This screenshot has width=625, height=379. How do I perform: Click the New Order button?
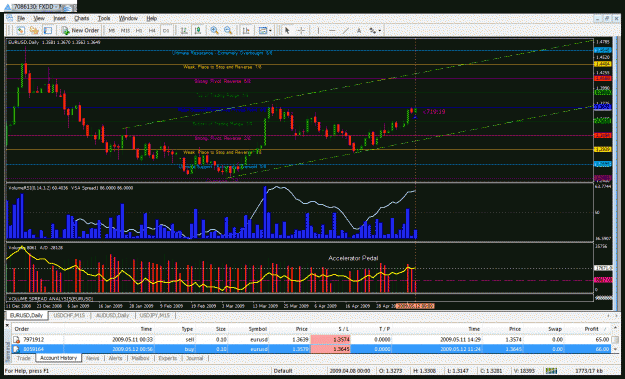click(x=80, y=30)
